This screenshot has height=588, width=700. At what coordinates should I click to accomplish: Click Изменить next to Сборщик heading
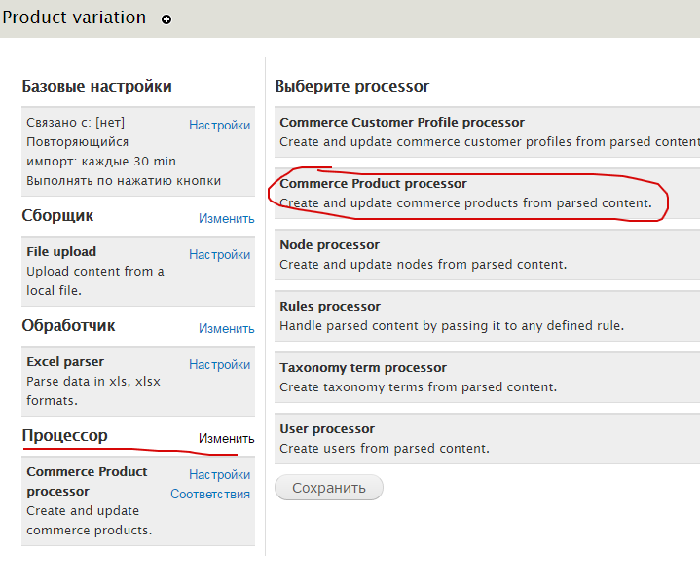(226, 218)
